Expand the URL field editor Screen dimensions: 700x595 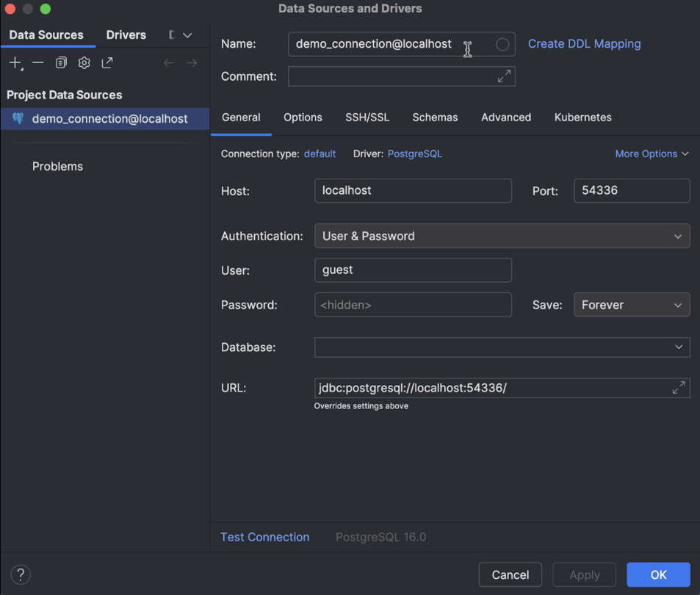[679, 387]
